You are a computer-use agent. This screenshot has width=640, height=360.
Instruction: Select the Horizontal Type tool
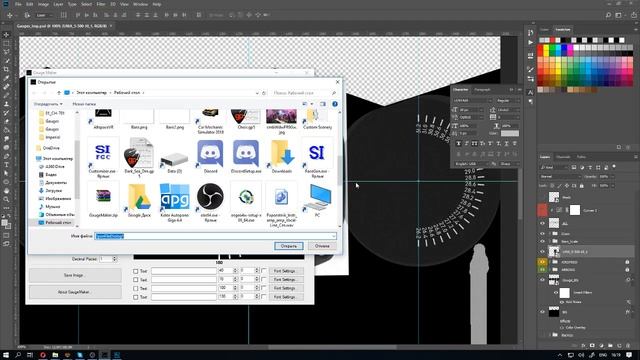[x=6, y=164]
